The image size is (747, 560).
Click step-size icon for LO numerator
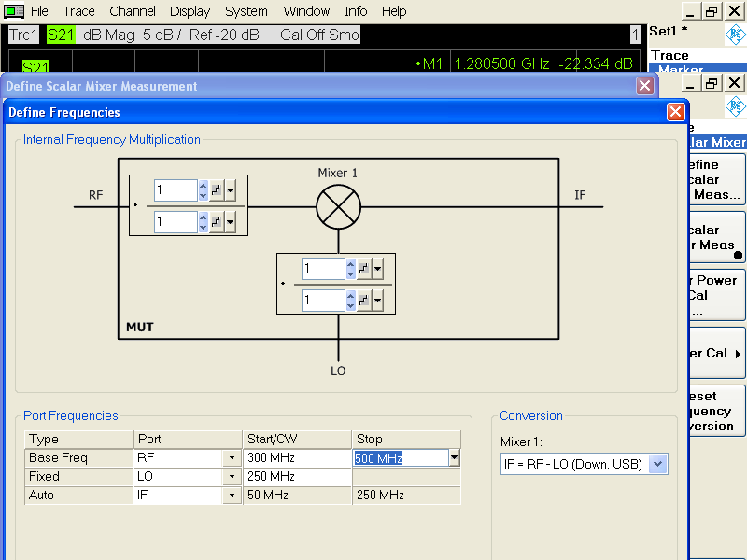tap(364, 269)
